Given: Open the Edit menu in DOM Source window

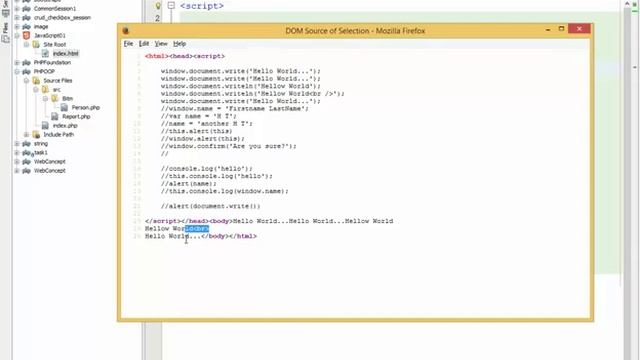Looking at the screenshot, I should point(144,43).
